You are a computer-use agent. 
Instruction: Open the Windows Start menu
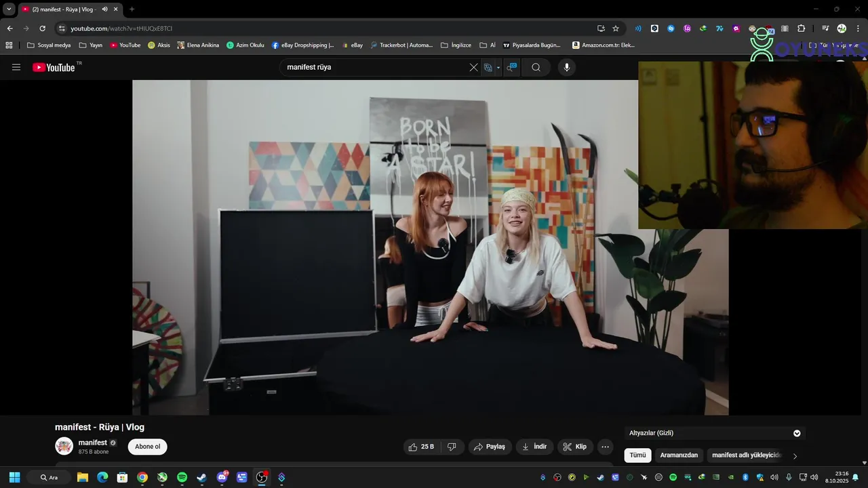tap(14, 477)
